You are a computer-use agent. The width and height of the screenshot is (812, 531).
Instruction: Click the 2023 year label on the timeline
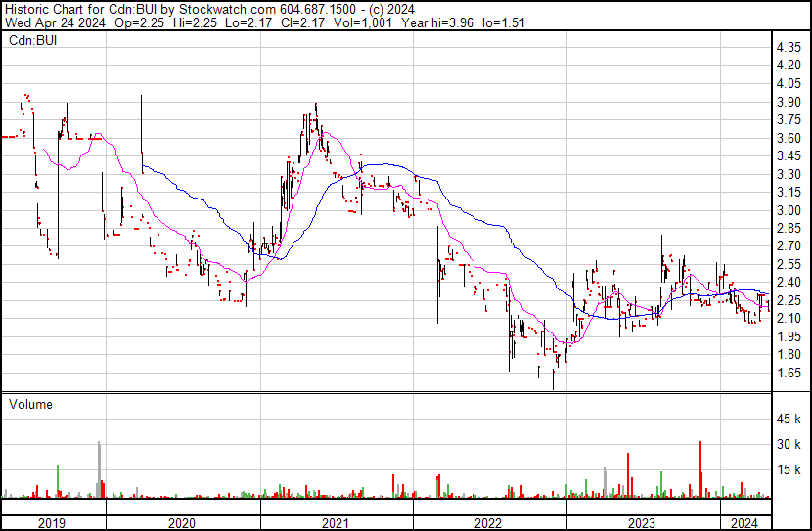pos(641,522)
